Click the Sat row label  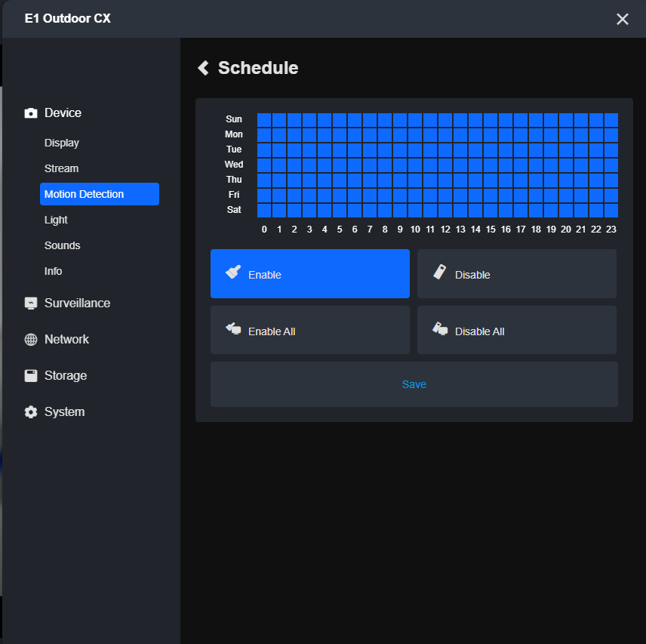click(x=234, y=210)
